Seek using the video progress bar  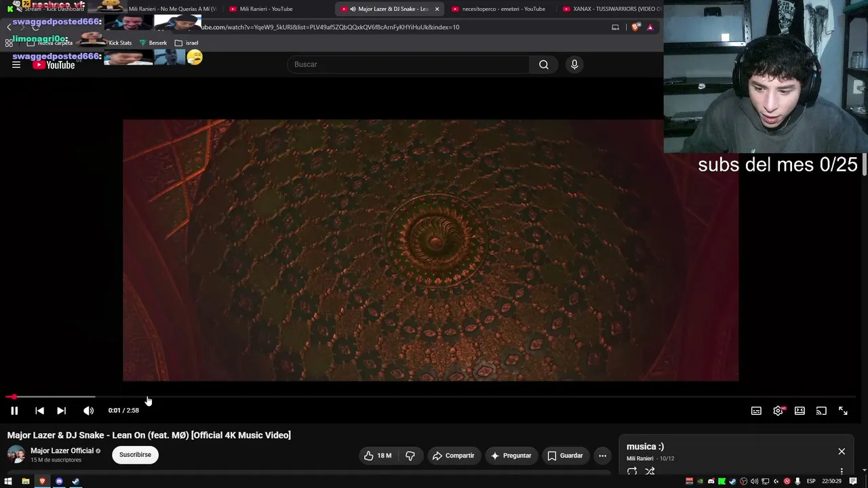tap(431, 396)
